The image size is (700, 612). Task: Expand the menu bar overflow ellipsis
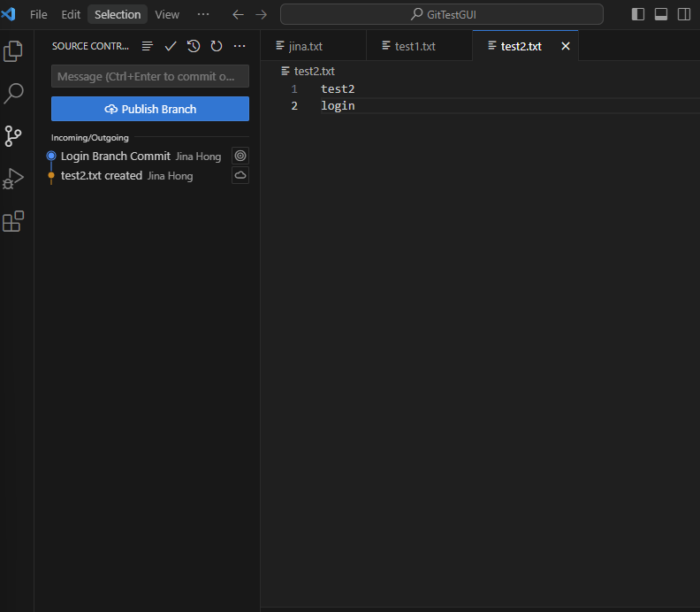click(203, 14)
